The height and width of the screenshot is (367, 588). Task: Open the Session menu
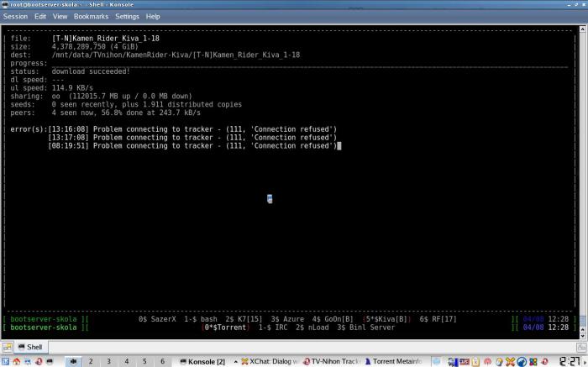(15, 17)
